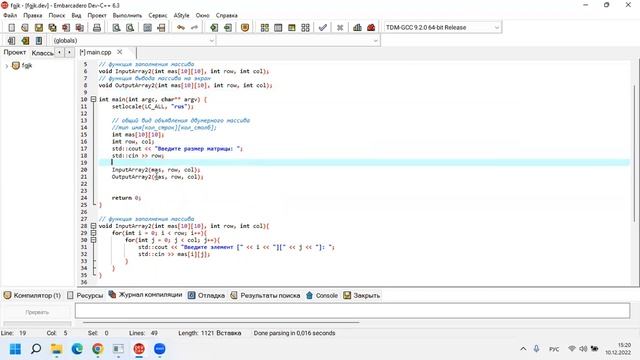
Task: Click the left tab-scroll arrow beside Классы
Action: tap(60, 52)
